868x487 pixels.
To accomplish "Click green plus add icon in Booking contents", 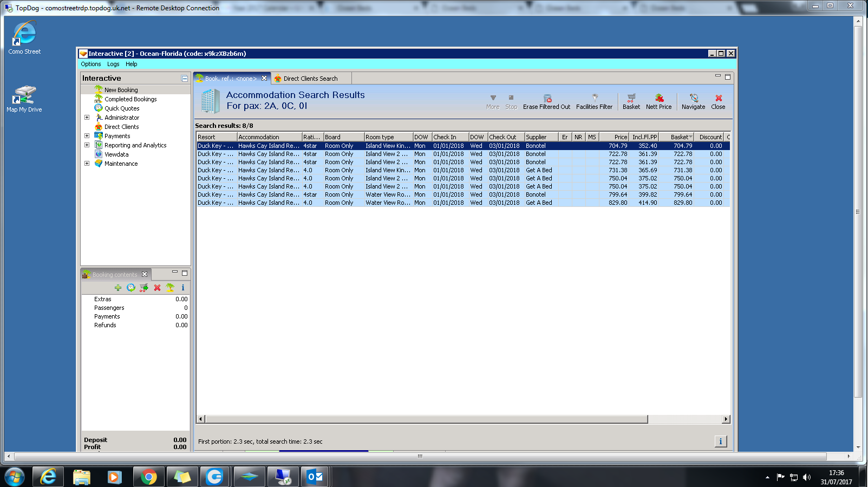I will coord(118,288).
